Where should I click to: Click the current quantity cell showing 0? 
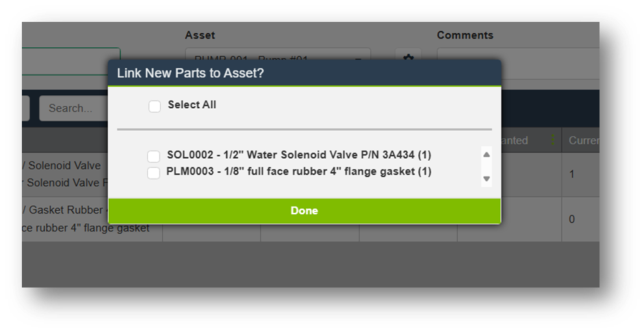click(572, 219)
